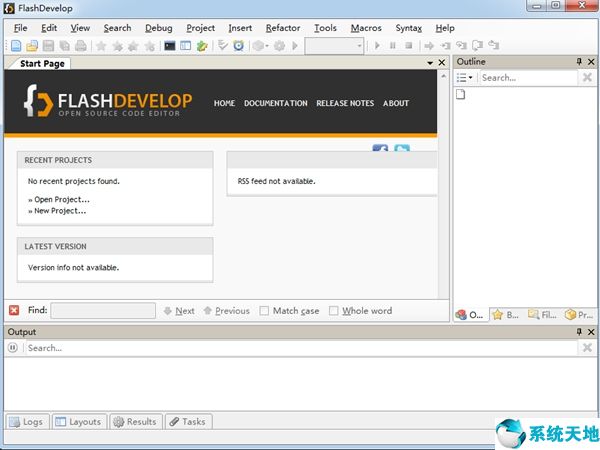Click the debugger Start play icon

(377, 46)
